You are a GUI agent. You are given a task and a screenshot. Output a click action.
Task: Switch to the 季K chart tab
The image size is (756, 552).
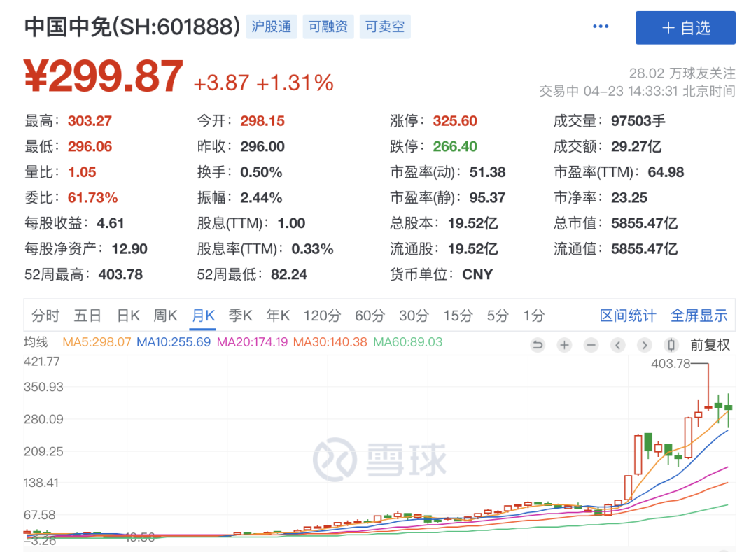[x=240, y=316]
